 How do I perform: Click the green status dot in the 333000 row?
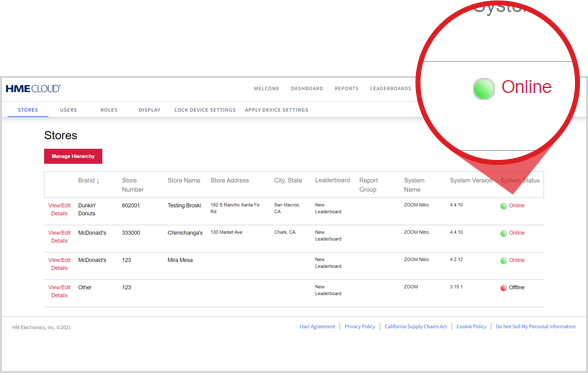[x=504, y=233]
